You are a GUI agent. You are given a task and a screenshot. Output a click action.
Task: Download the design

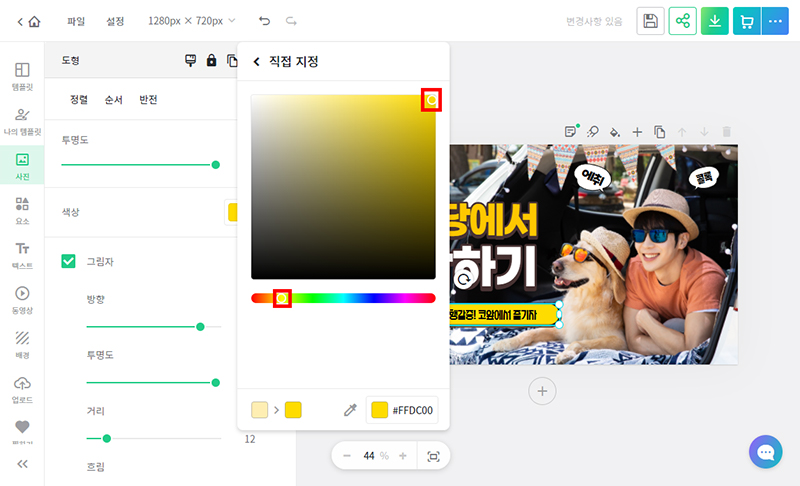(x=714, y=21)
